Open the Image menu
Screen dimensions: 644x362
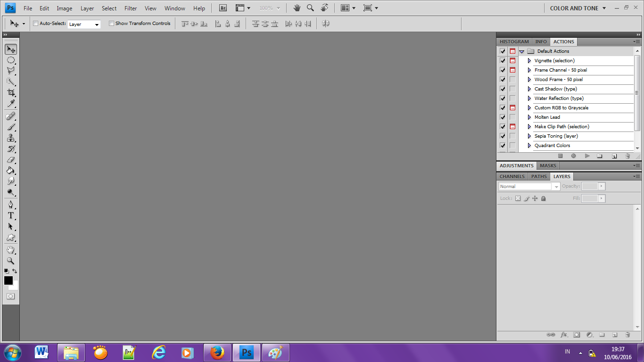[x=65, y=8]
